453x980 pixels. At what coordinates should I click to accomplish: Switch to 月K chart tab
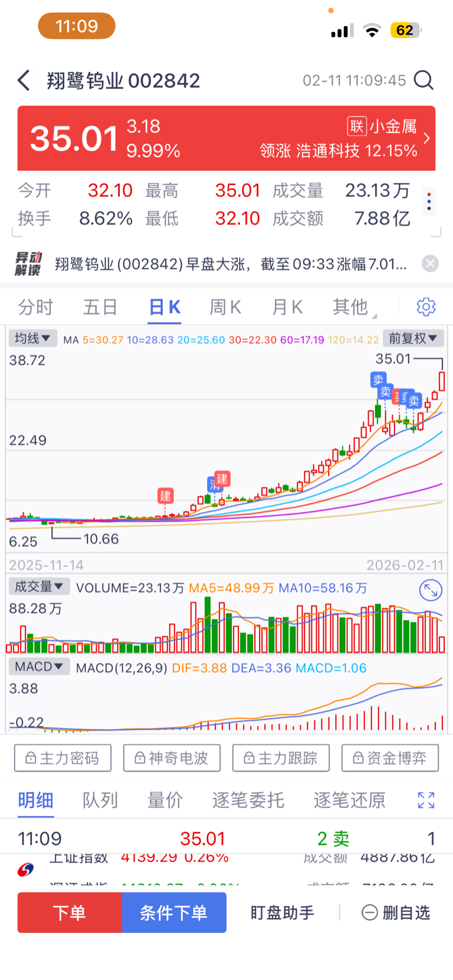pos(287,307)
